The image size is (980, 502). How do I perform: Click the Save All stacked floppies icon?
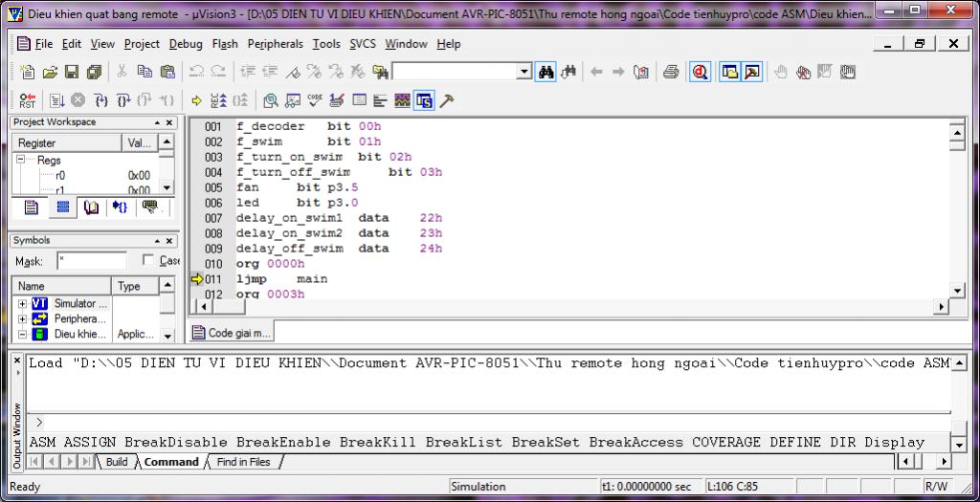pos(95,72)
